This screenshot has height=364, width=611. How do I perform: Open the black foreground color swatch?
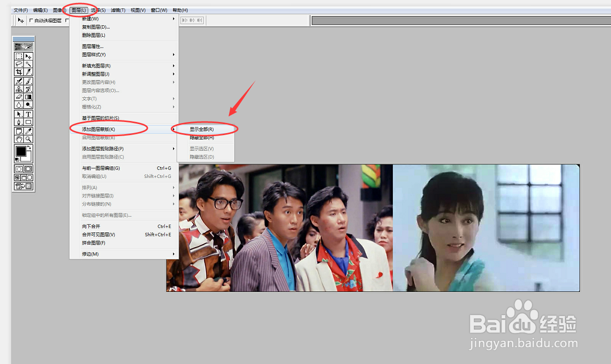(21, 151)
